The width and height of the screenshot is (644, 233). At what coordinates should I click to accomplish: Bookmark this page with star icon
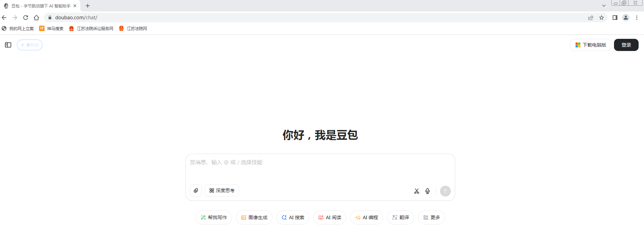click(x=602, y=18)
